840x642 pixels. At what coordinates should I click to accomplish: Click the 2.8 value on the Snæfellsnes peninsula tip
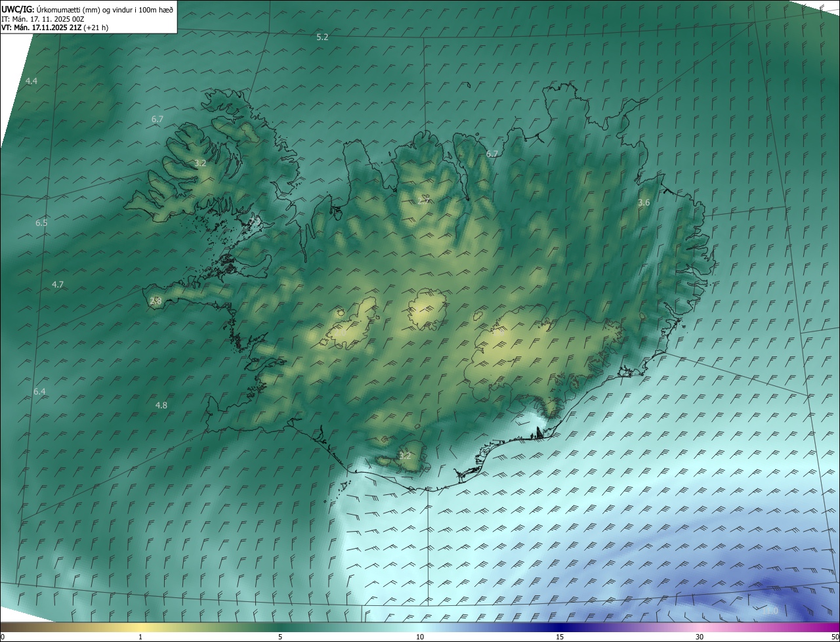[x=156, y=301]
